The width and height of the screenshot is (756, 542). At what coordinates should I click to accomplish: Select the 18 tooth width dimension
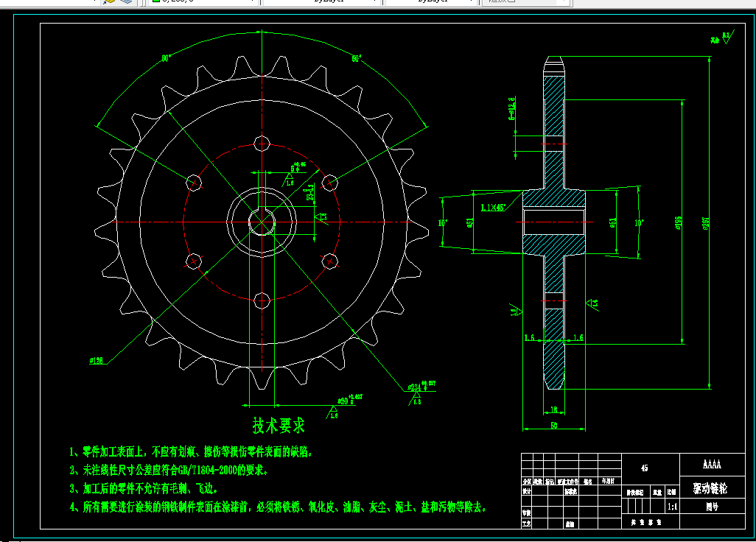pyautogui.click(x=554, y=409)
